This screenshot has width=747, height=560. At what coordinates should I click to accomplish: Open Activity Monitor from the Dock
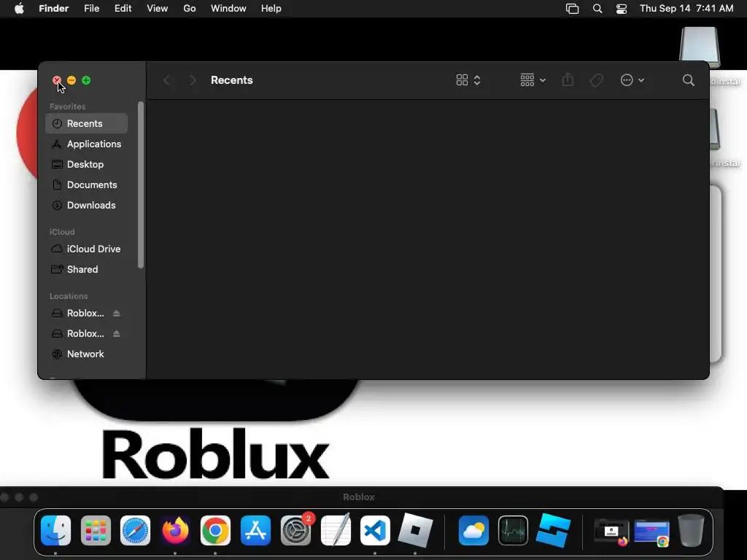(x=513, y=531)
